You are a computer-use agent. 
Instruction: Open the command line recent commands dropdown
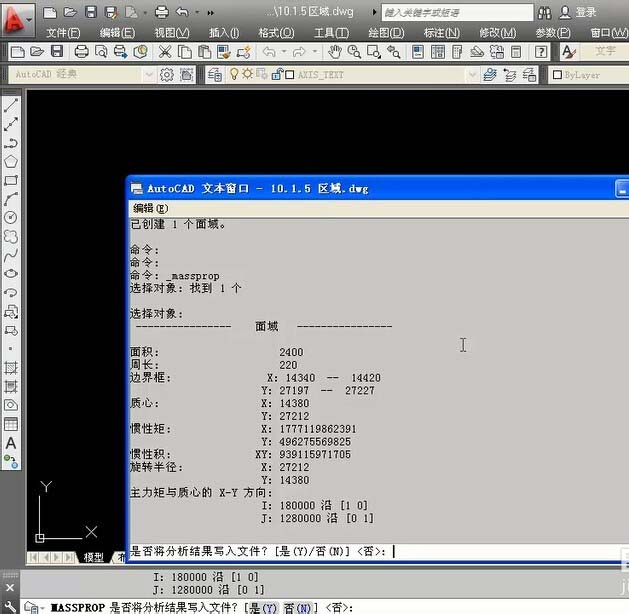click(x=33, y=607)
